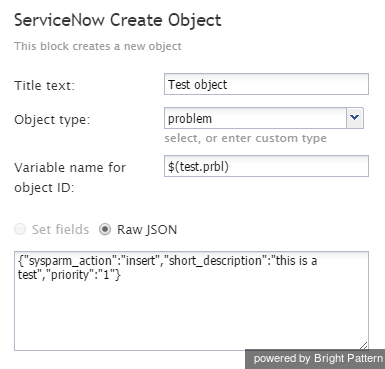Click inside the Raw JSON text area
The height and width of the screenshot is (369, 385).
pos(191,301)
